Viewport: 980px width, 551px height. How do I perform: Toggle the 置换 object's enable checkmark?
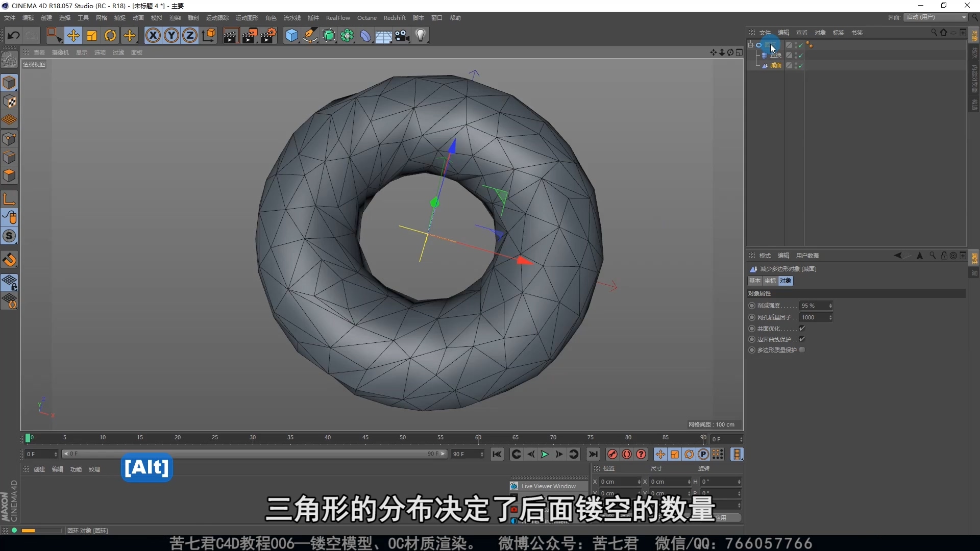800,55
